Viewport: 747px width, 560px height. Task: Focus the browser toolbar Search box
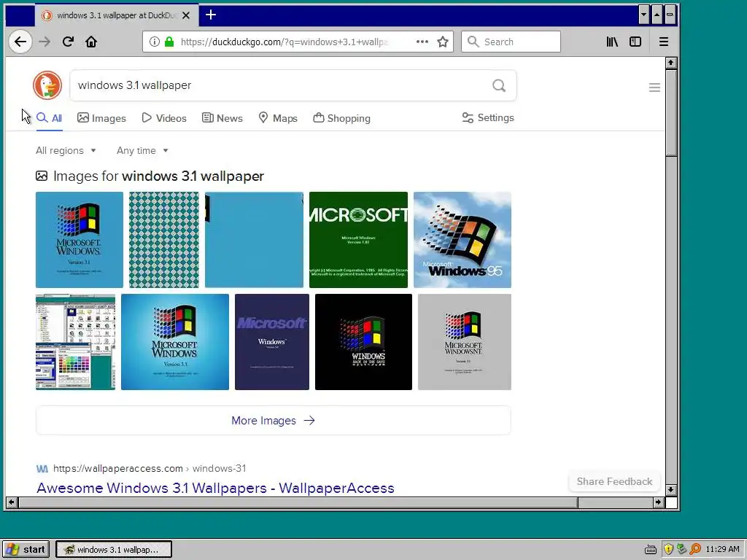tap(511, 42)
